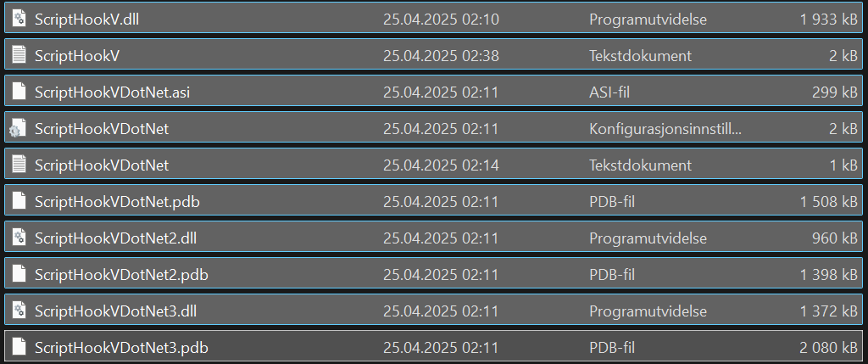Click the ScriptHookVDotNet3.dll file icon
The width and height of the screenshot is (868, 364).
(x=19, y=311)
